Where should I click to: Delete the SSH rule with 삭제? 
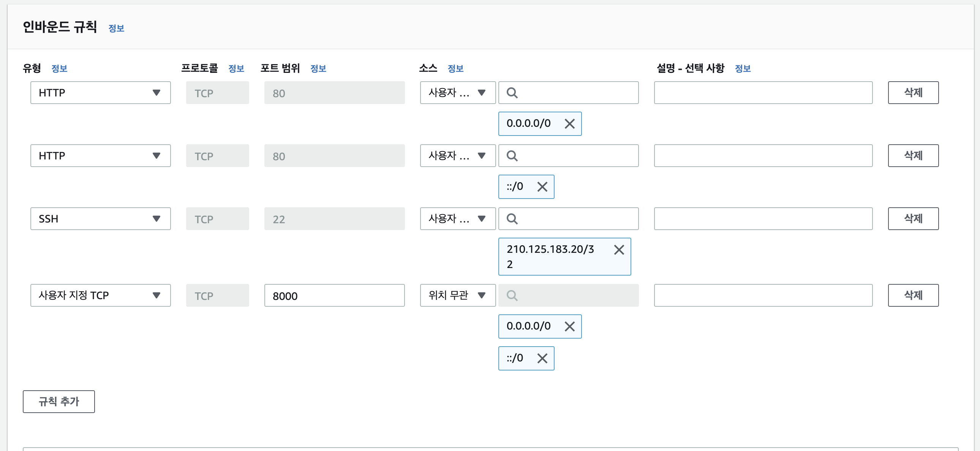point(913,219)
